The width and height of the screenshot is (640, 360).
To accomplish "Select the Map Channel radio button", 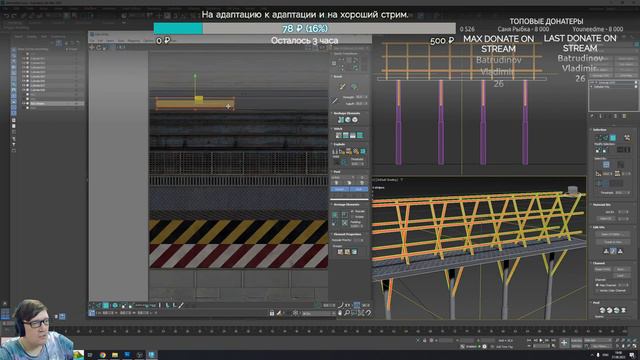I will point(597,285).
